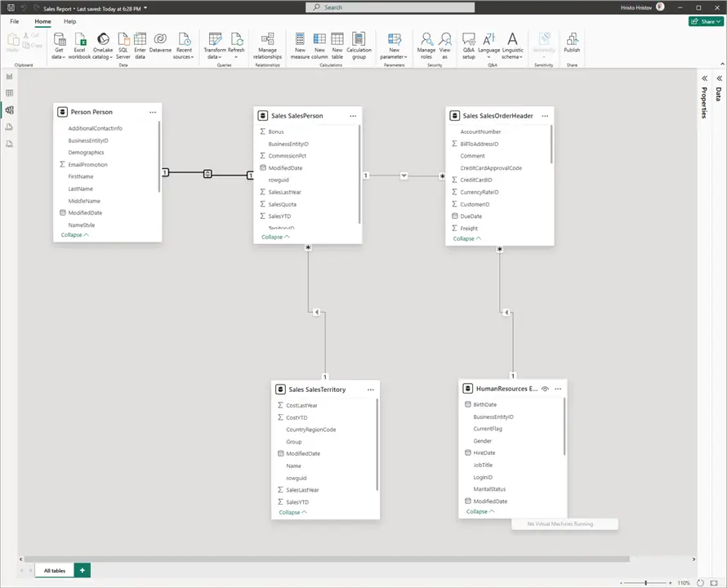Expand the Properties pane
This screenshot has width=727, height=588.
(704, 78)
